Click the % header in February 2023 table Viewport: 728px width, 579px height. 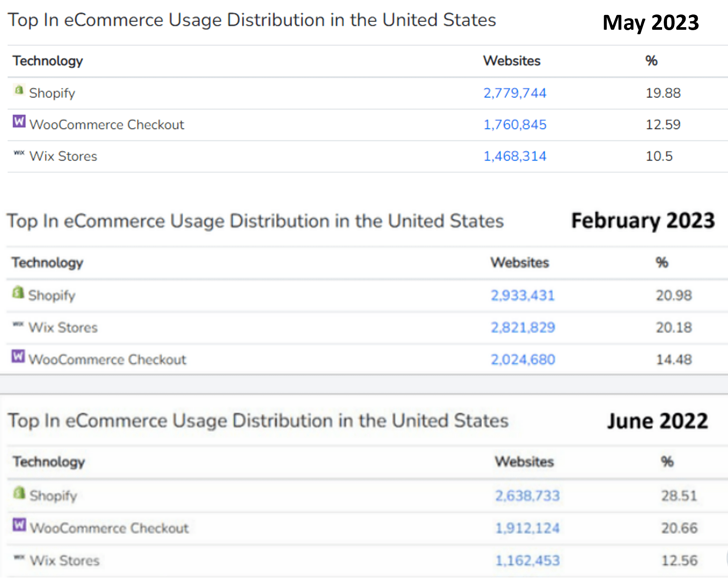pos(662,262)
